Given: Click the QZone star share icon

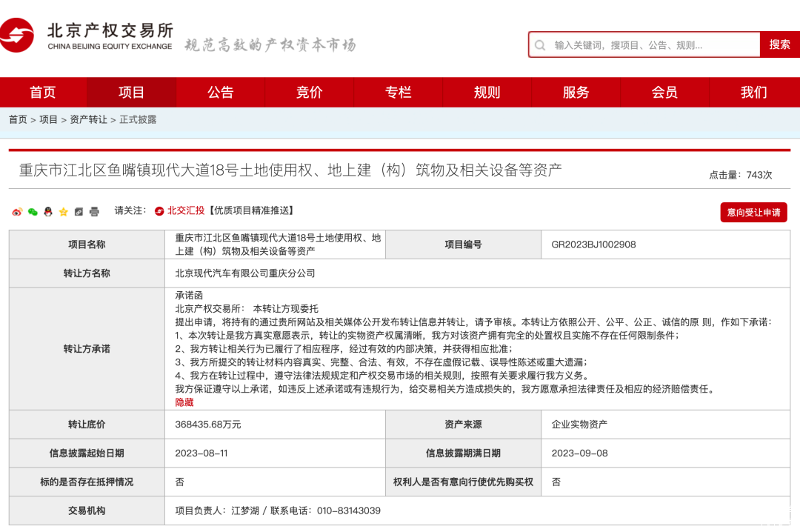Looking at the screenshot, I should point(64,212).
